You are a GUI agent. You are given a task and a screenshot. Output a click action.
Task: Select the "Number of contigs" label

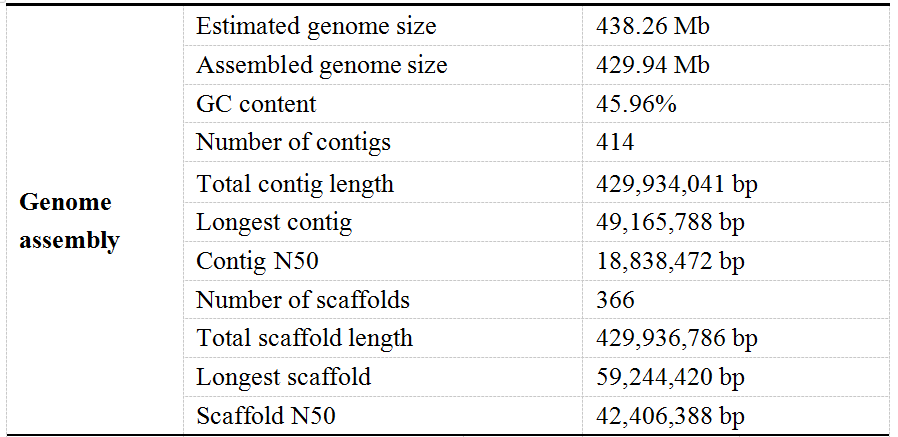click(x=293, y=142)
